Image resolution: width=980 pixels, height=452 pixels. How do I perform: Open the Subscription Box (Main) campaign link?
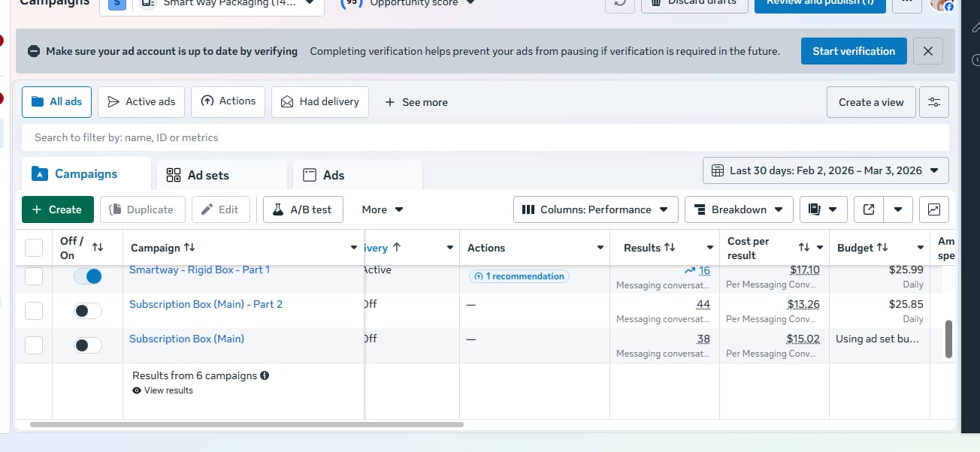tap(186, 339)
